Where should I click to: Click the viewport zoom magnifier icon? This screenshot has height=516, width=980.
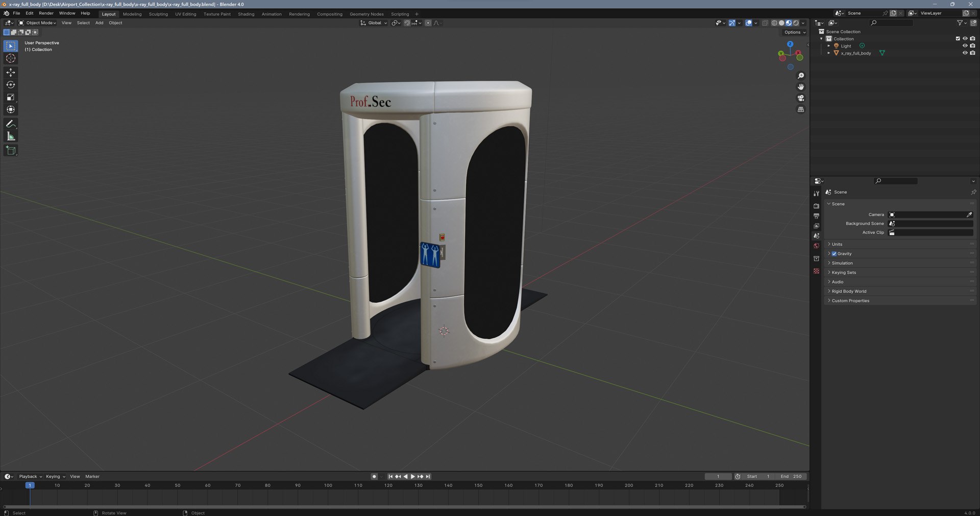(801, 76)
